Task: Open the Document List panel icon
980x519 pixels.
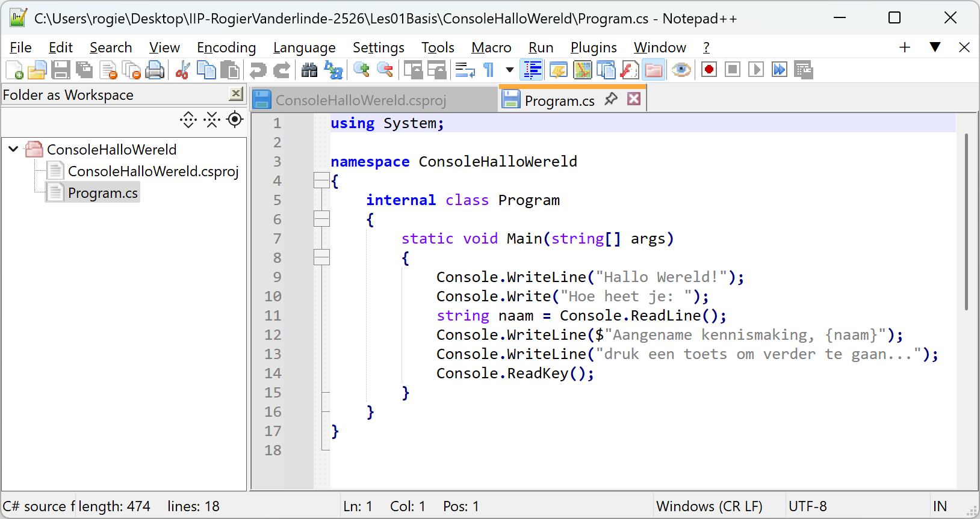Action: [x=606, y=70]
